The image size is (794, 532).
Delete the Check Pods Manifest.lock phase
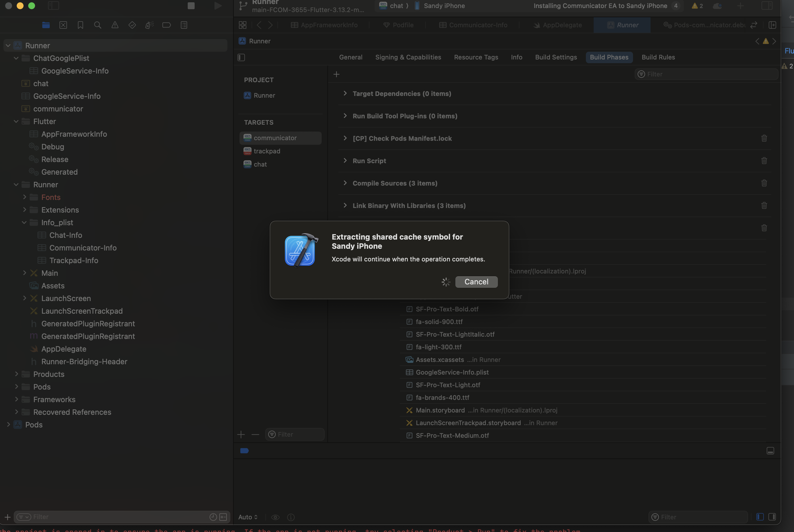click(x=764, y=138)
